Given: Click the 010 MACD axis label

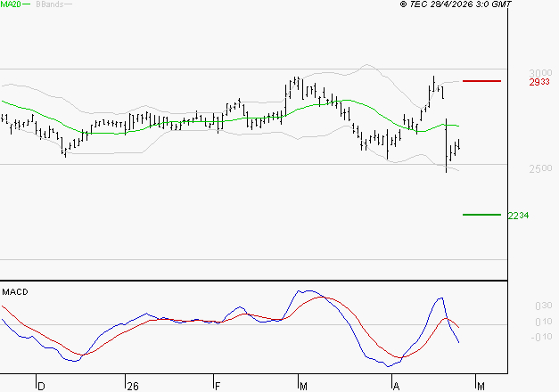Looking at the screenshot, I should click(x=544, y=322).
